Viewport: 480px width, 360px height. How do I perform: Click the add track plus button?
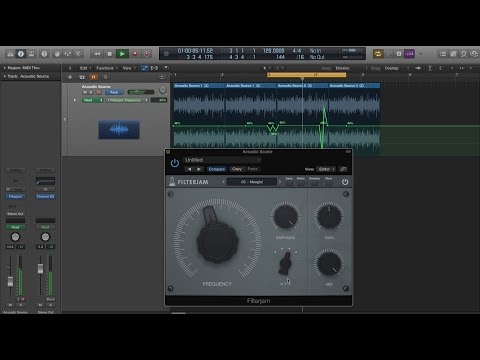pyautogui.click(x=70, y=77)
